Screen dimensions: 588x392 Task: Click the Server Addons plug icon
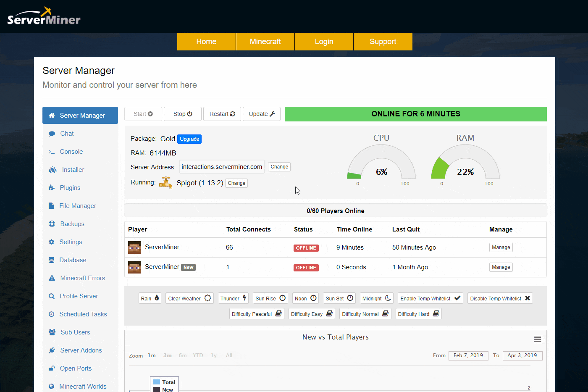pyautogui.click(x=52, y=350)
